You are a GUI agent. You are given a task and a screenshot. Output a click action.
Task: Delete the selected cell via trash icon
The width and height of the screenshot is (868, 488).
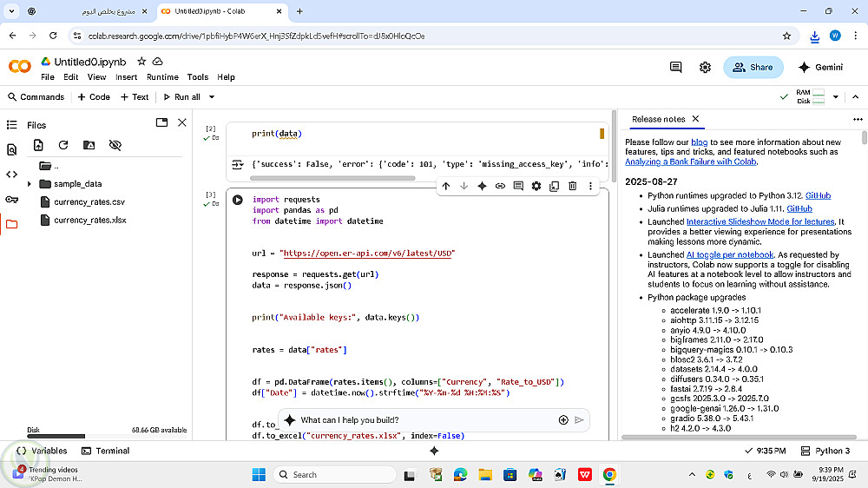tap(572, 186)
